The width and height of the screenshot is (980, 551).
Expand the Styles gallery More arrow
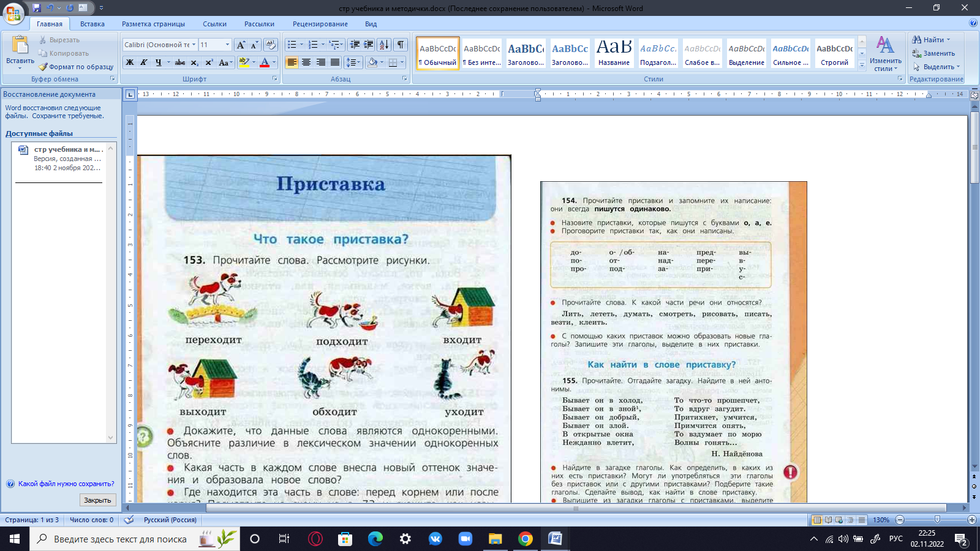point(862,65)
